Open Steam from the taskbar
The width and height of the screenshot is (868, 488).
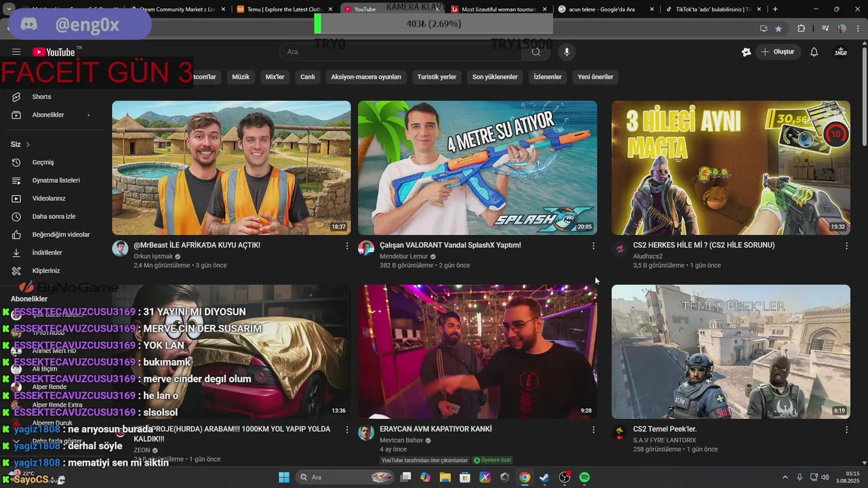(x=545, y=477)
